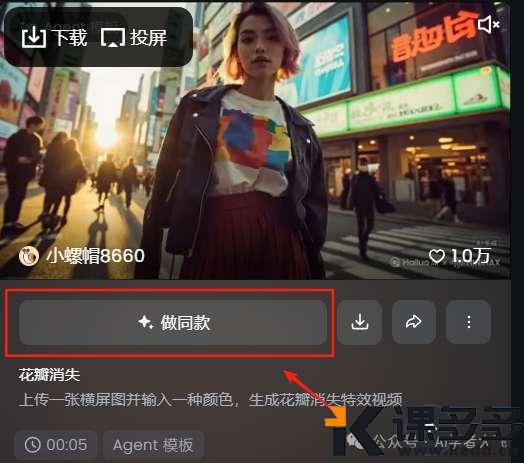Open the three-dot more options menu
The height and width of the screenshot is (463, 524).
pyautogui.click(x=469, y=322)
